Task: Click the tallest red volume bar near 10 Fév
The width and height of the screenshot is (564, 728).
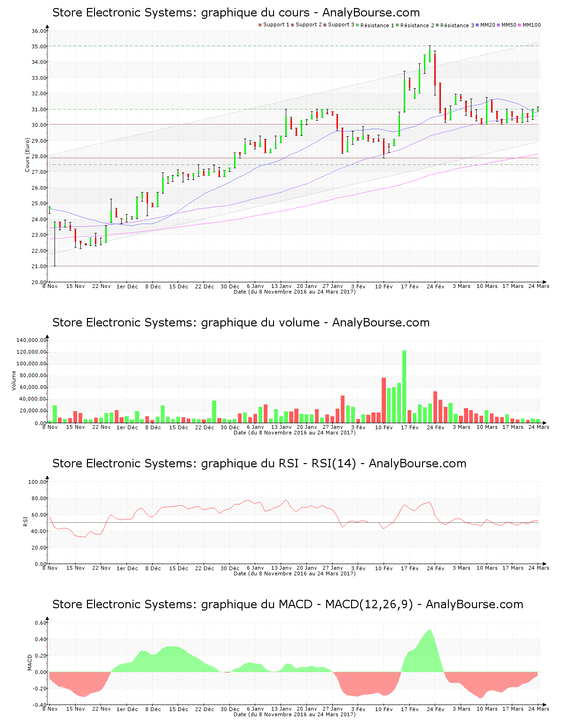Action: point(384,400)
